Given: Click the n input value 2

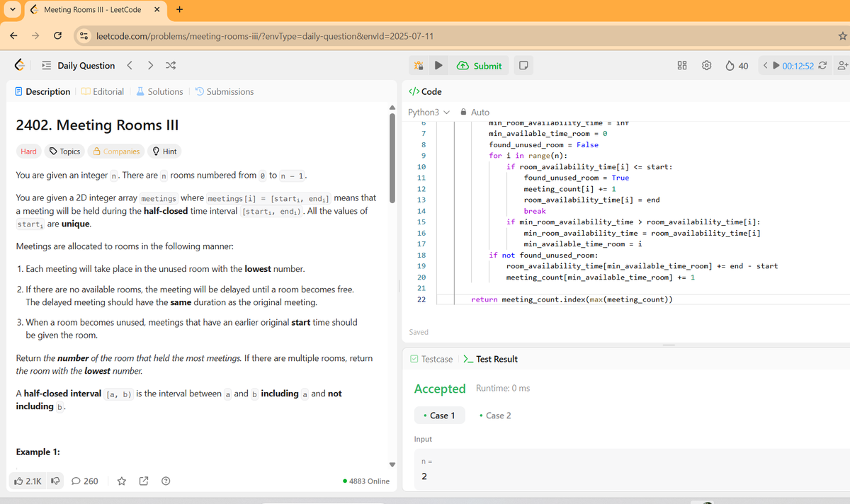Looking at the screenshot, I should [424, 476].
